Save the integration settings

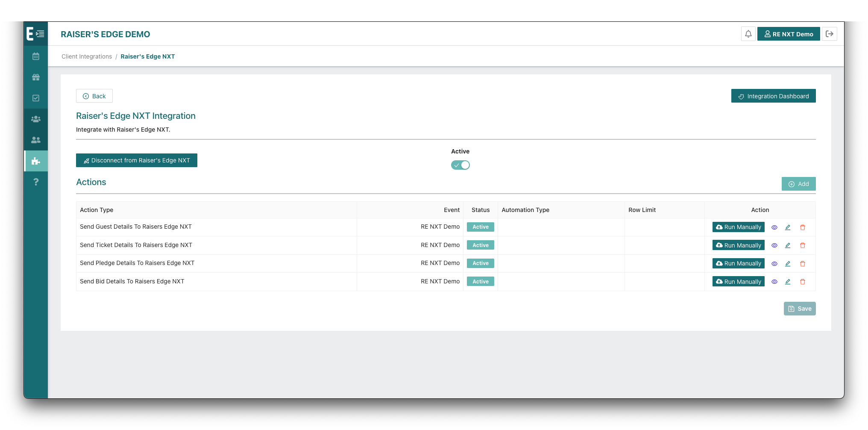tap(800, 309)
